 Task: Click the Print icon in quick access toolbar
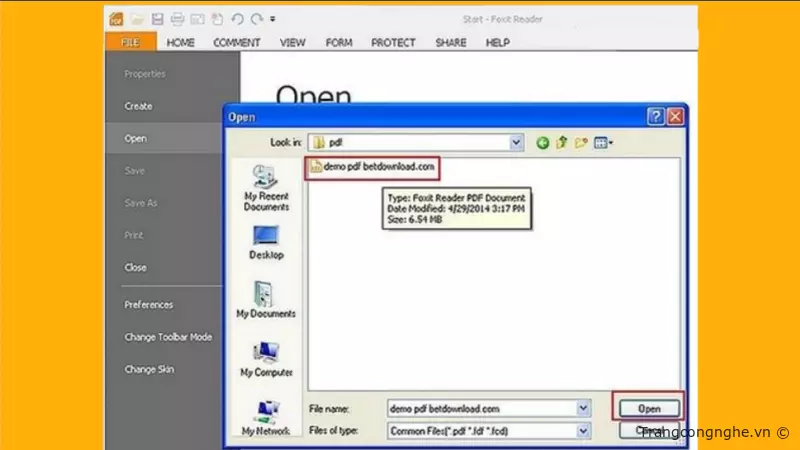coord(177,19)
